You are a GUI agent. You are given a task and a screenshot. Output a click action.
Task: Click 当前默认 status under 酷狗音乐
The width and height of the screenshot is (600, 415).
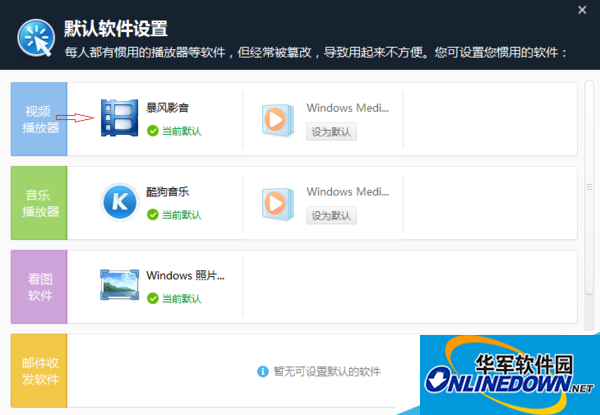(x=181, y=215)
